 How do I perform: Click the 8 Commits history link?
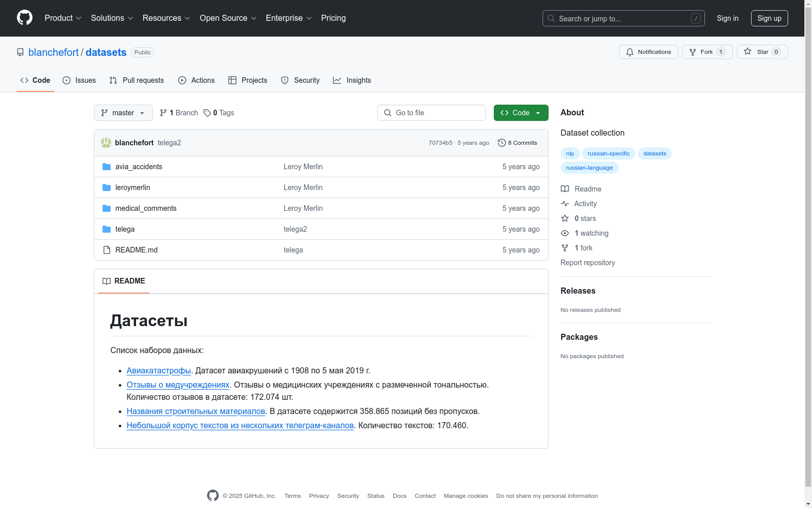(518, 143)
